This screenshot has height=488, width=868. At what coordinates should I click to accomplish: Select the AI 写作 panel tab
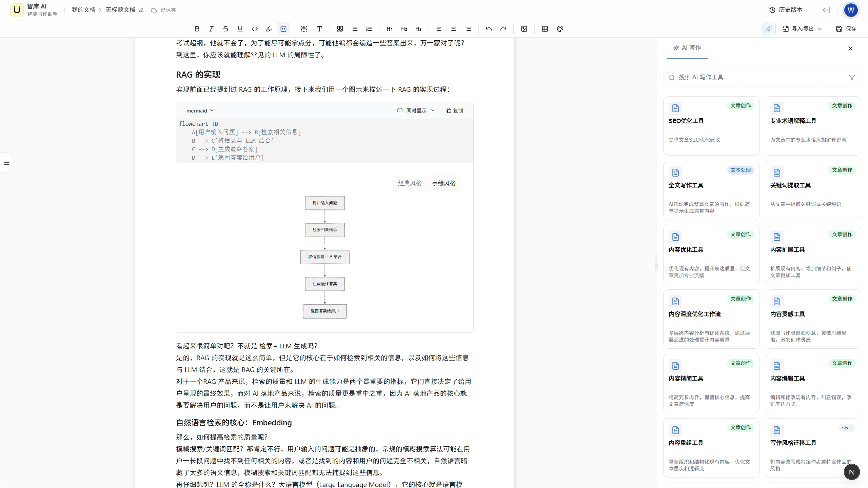click(687, 48)
